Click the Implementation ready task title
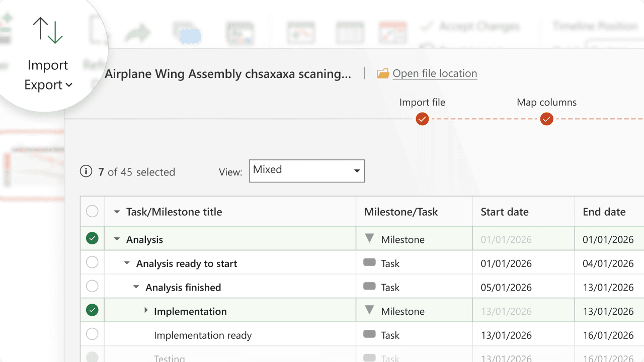Image resolution: width=644 pixels, height=362 pixels. [x=203, y=335]
